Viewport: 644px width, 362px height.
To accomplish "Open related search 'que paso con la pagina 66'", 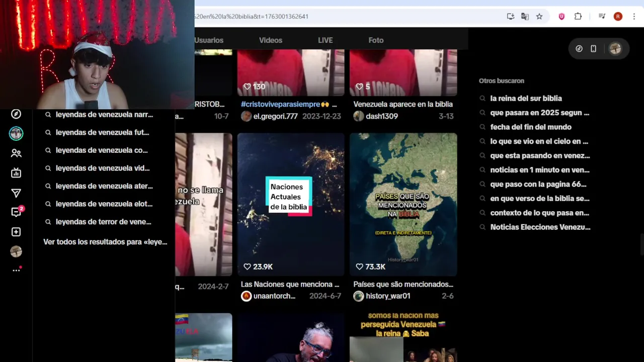I will pyautogui.click(x=538, y=185).
